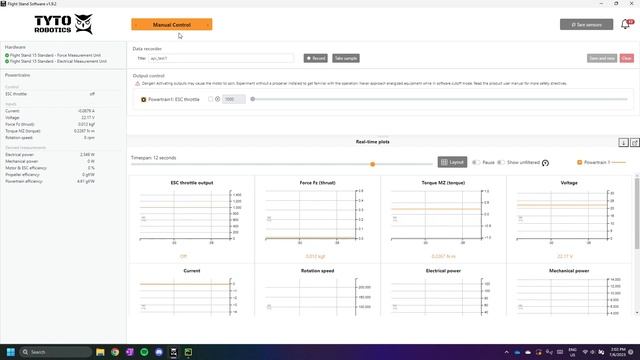Click the Electrical power sidebar row
Viewport: 640px width, 360px height.
click(50, 155)
